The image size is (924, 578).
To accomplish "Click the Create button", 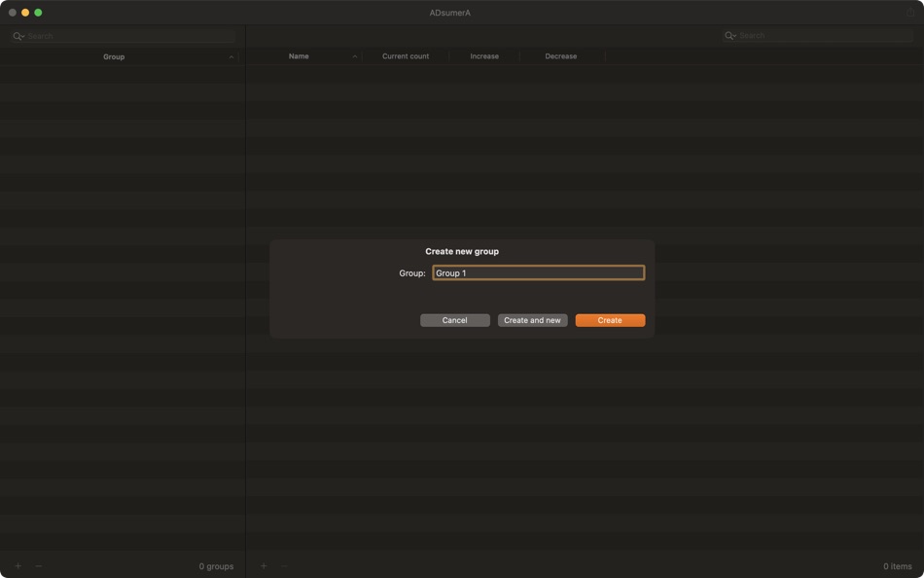I will [x=610, y=320].
